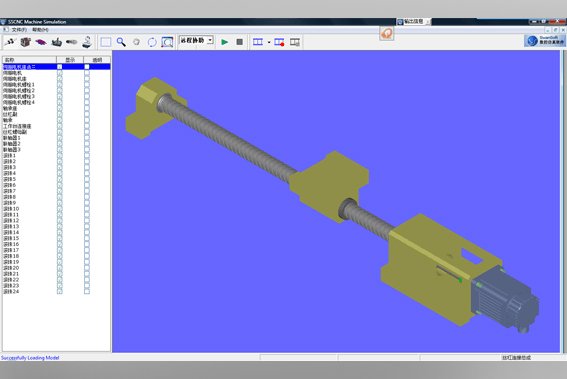This screenshot has width=567, height=379.
Task: Open the 文件(F) menu
Action: click(19, 30)
